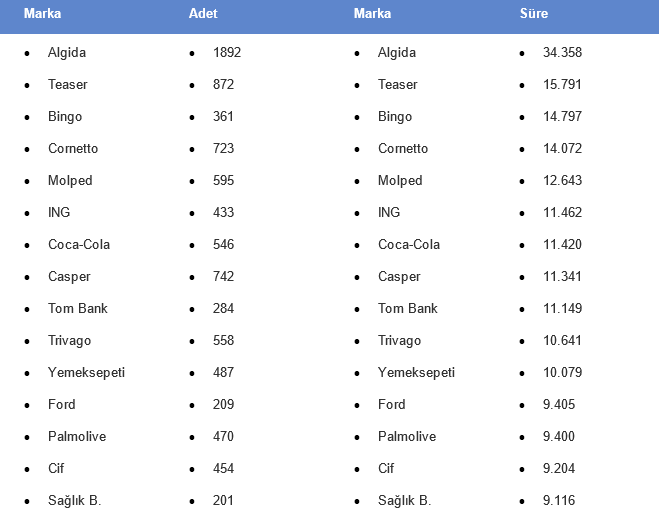Click the ING count value 433
The width and height of the screenshot is (659, 519).
pos(224,213)
